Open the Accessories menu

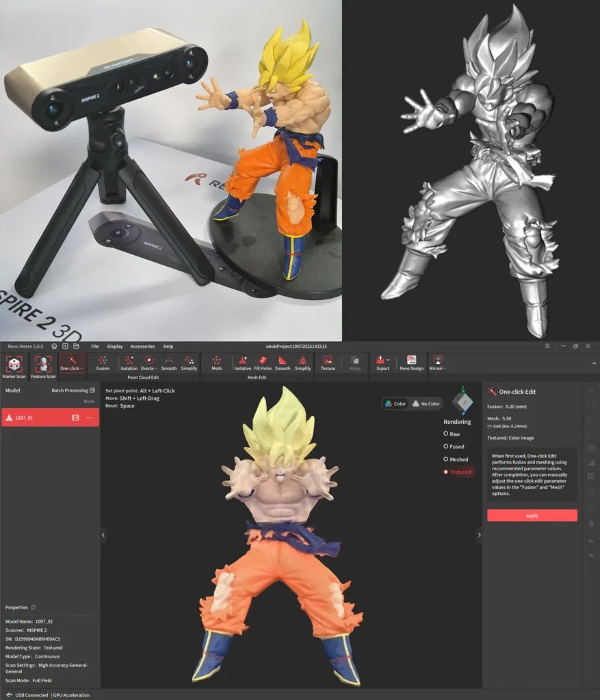coord(142,346)
